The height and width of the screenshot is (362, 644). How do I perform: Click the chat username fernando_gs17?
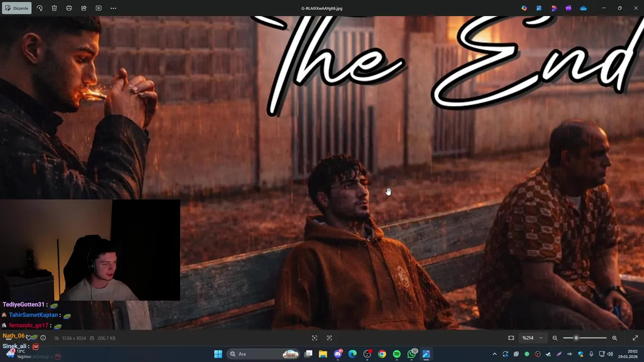point(28,325)
